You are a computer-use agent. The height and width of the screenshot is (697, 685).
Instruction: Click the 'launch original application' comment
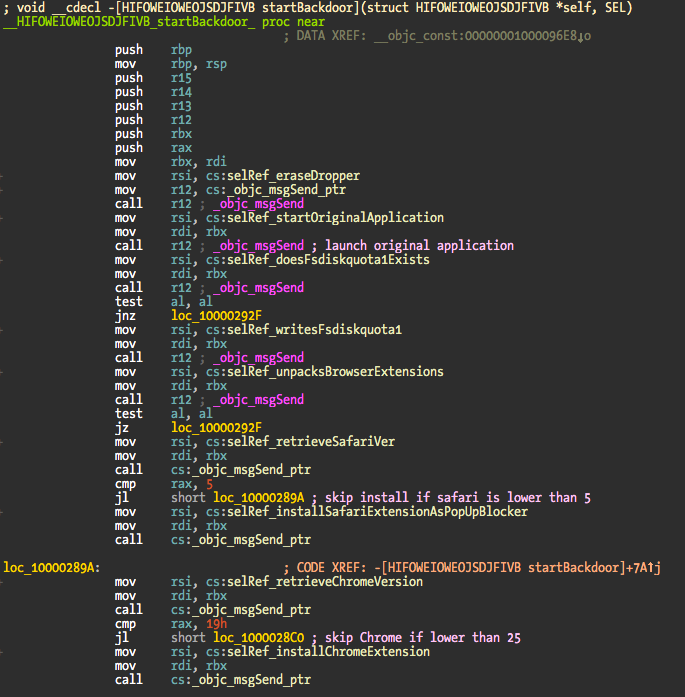point(419,245)
